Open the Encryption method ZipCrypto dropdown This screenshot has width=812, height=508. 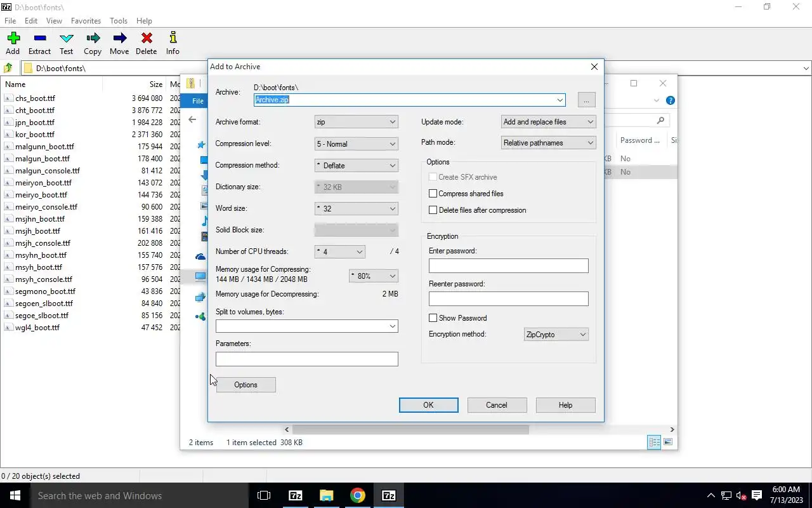point(556,335)
